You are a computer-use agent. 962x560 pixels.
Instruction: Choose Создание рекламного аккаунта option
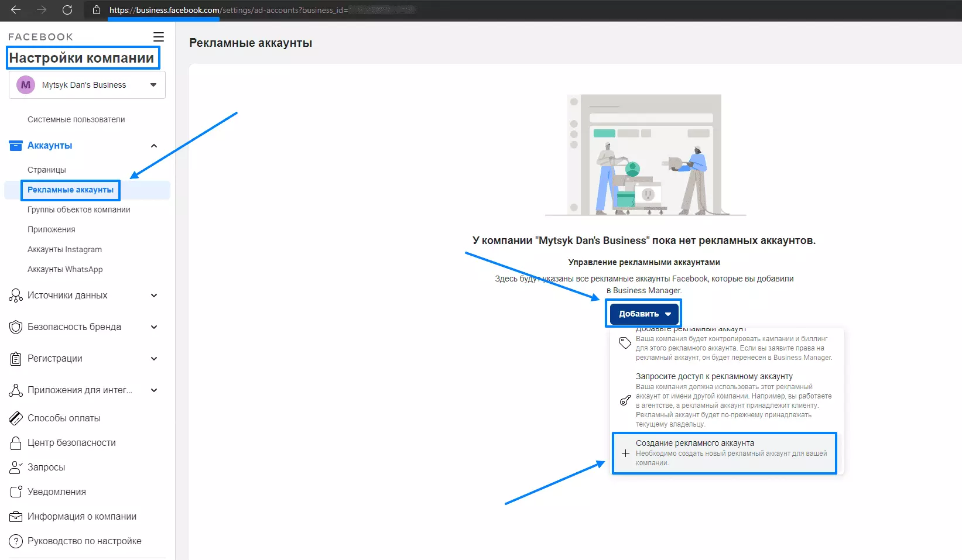pos(725,453)
